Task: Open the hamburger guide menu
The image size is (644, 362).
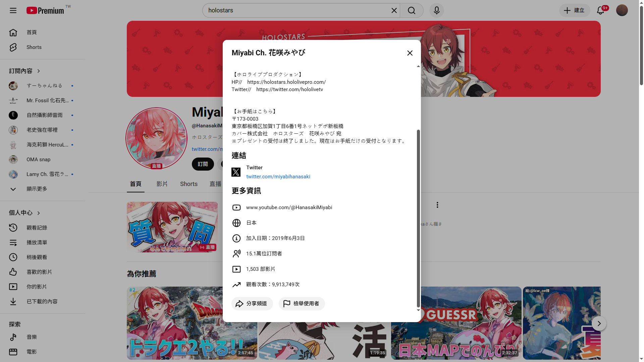Action: 13,10
